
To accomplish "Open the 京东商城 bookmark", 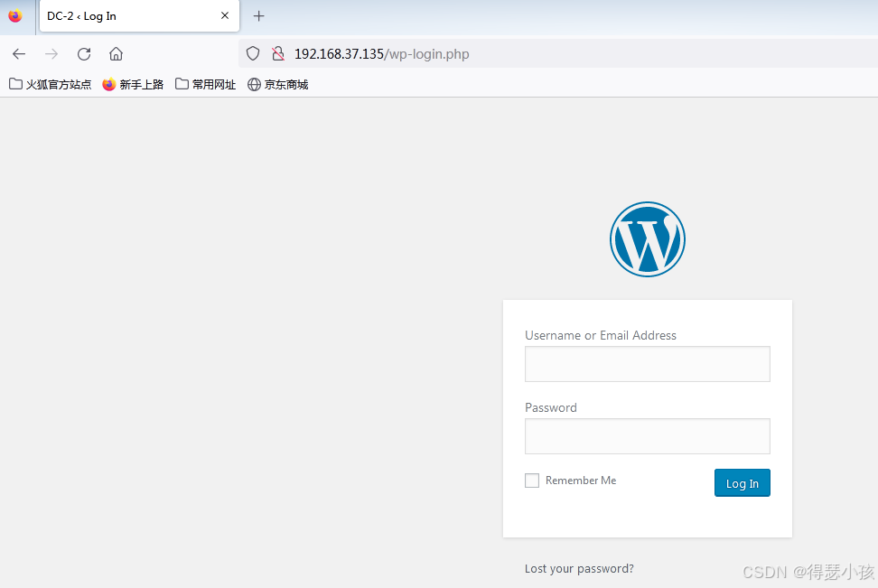I will click(277, 84).
